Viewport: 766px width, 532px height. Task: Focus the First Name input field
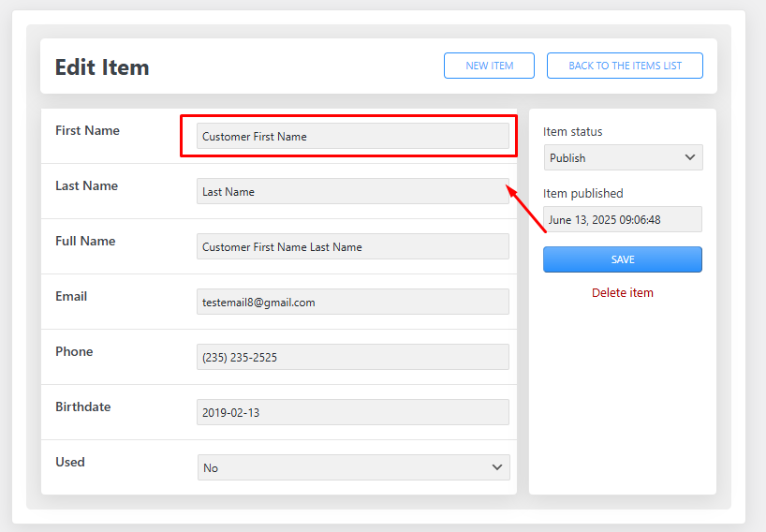pyautogui.click(x=353, y=137)
